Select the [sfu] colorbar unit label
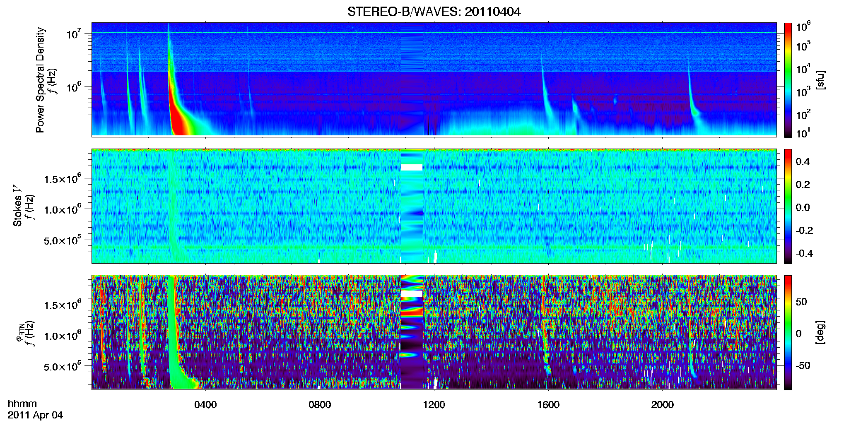The width and height of the screenshot is (868, 447). tap(820, 80)
